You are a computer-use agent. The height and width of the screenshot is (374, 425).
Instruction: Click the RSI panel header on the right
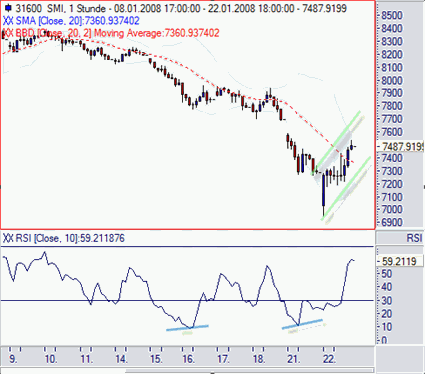click(x=400, y=238)
